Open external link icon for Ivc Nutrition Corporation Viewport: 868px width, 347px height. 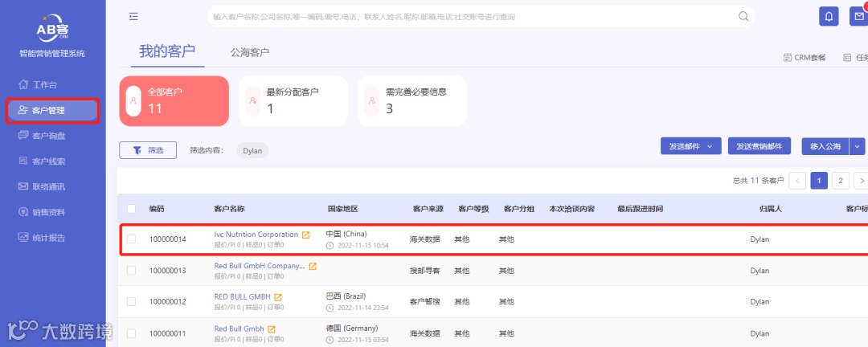[x=305, y=235]
